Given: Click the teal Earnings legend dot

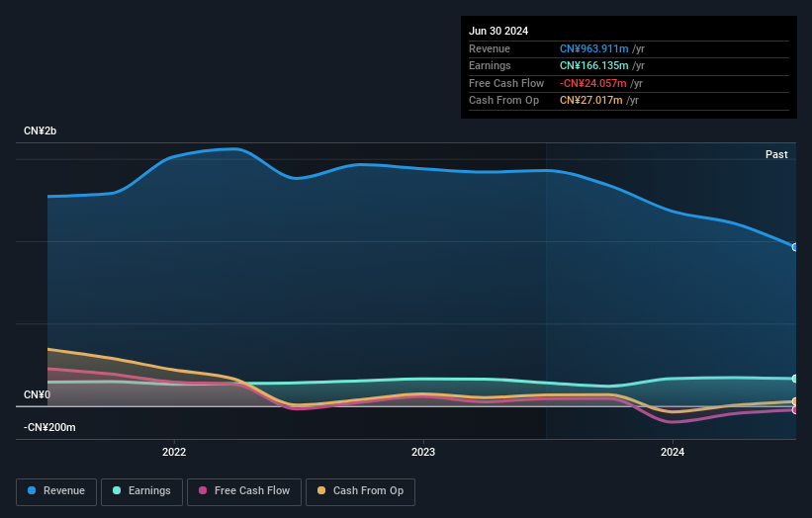Looking at the screenshot, I should click(x=117, y=490).
